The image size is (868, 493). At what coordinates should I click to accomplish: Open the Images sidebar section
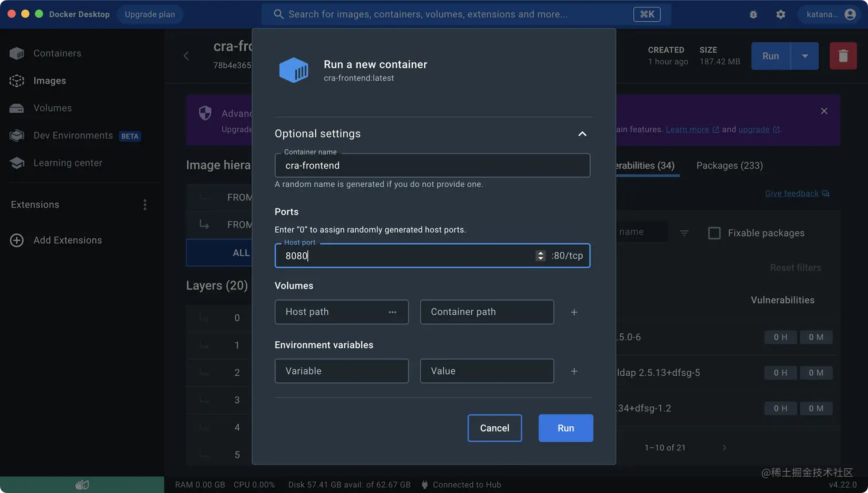49,81
